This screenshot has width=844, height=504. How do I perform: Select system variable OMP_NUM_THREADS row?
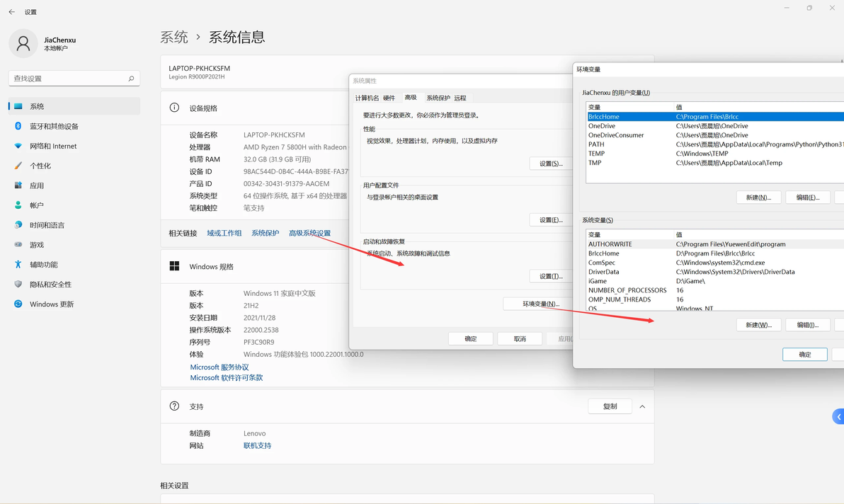click(x=715, y=299)
